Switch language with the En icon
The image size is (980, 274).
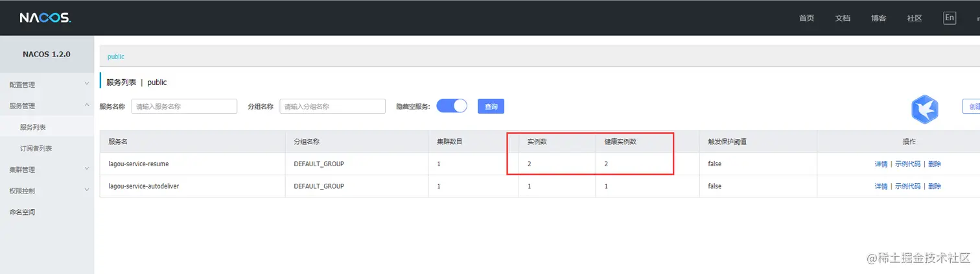coord(950,18)
